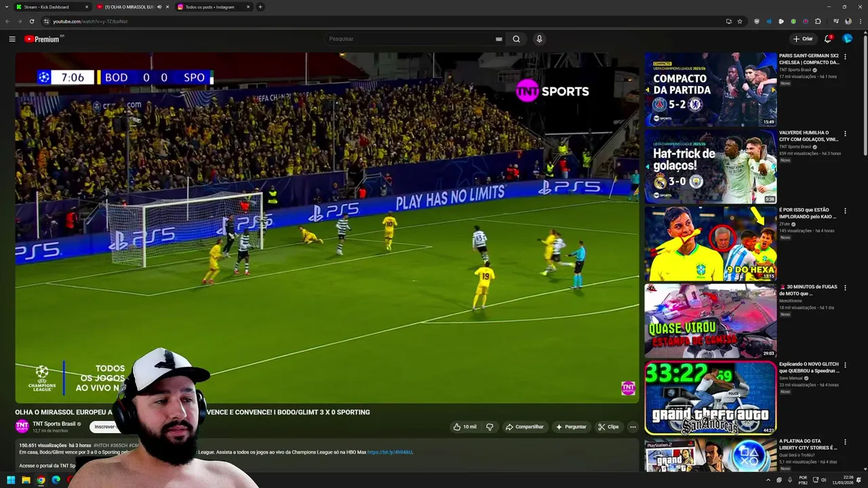Open the YouTube hamburger guide menu

click(12, 39)
